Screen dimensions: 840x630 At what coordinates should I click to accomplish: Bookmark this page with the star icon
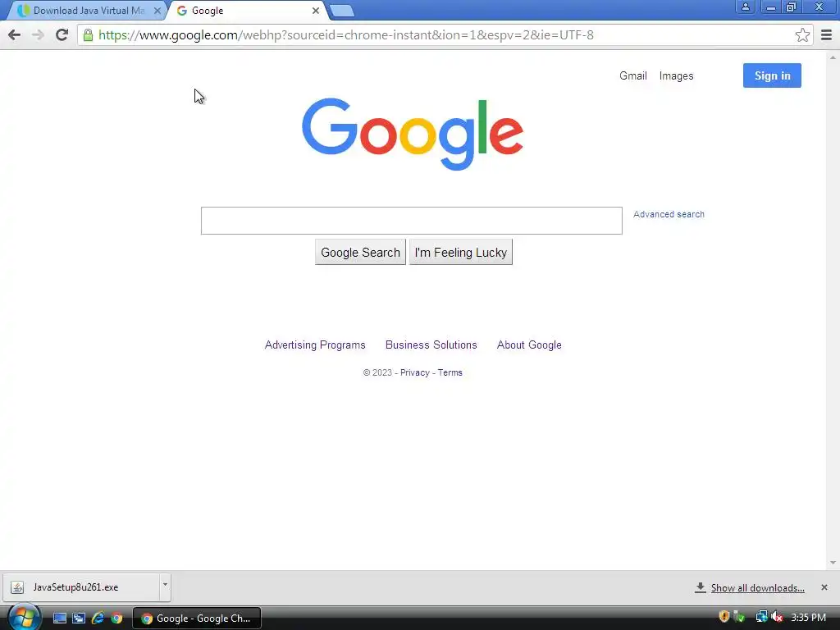[802, 35]
